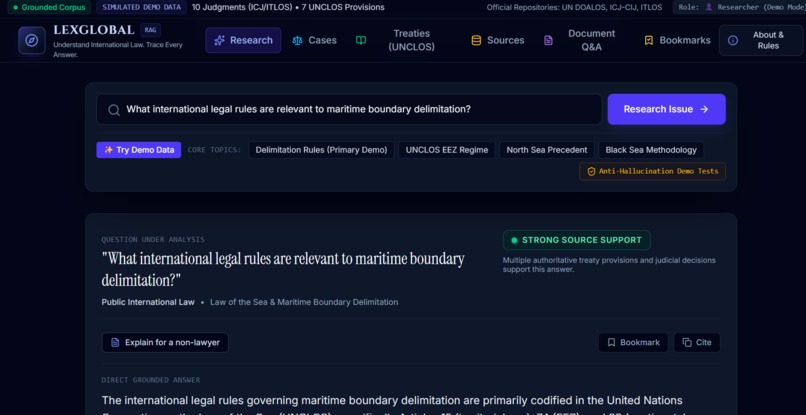806x415 pixels.
Task: Click the shield icon in Anti-Hallucination button
Action: (591, 171)
